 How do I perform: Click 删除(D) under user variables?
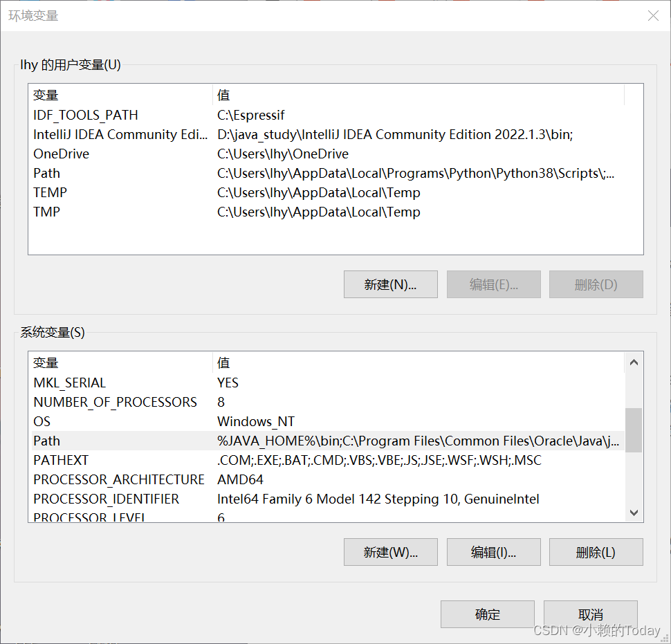(596, 284)
